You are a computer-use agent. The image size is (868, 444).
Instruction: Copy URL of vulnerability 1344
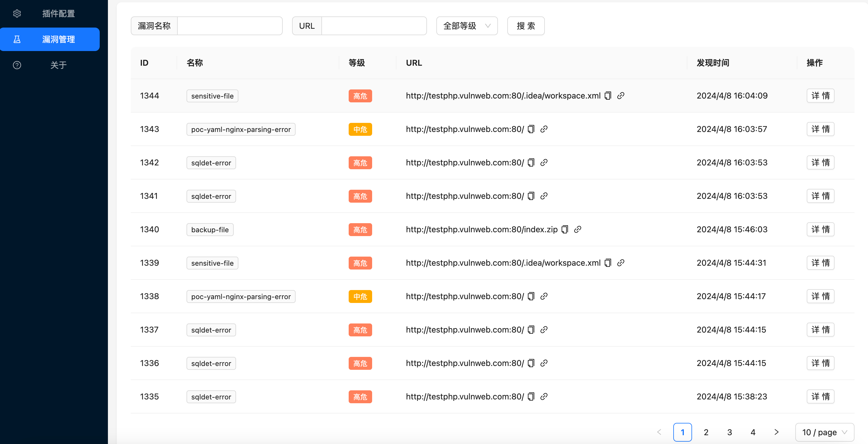point(608,96)
